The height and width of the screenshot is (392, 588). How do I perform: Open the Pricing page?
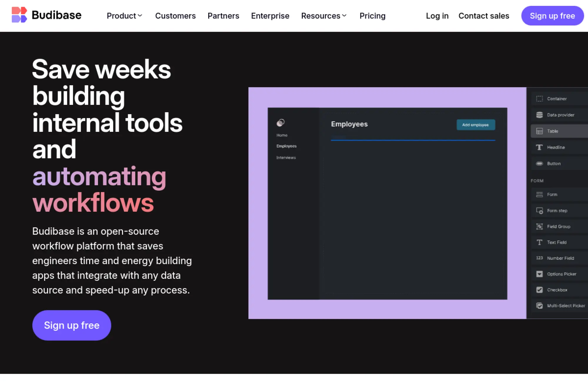372,16
